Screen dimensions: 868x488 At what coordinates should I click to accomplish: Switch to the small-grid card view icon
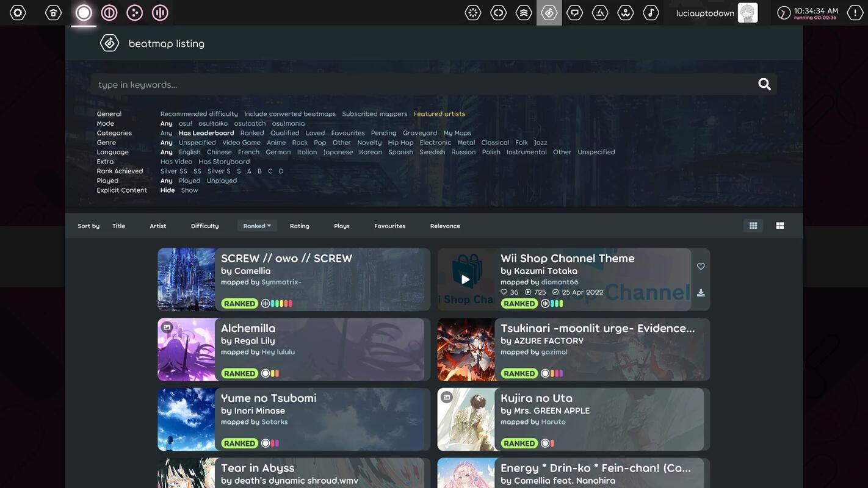(753, 226)
